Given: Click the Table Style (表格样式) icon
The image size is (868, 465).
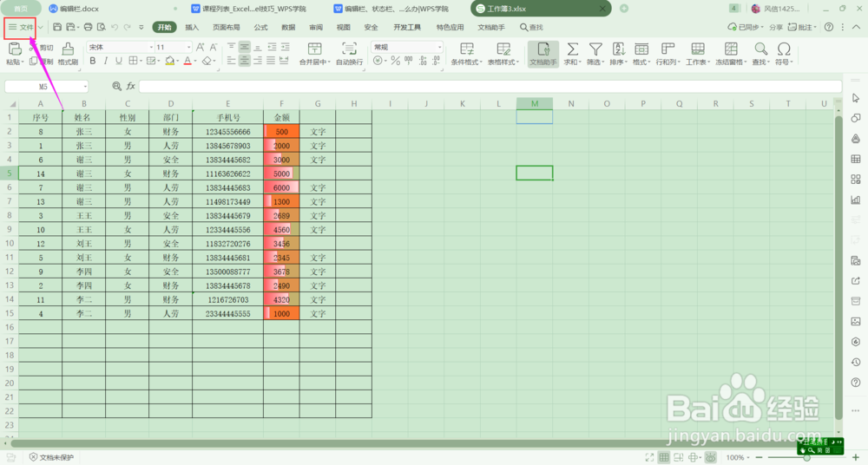Looking at the screenshot, I should 503,49.
